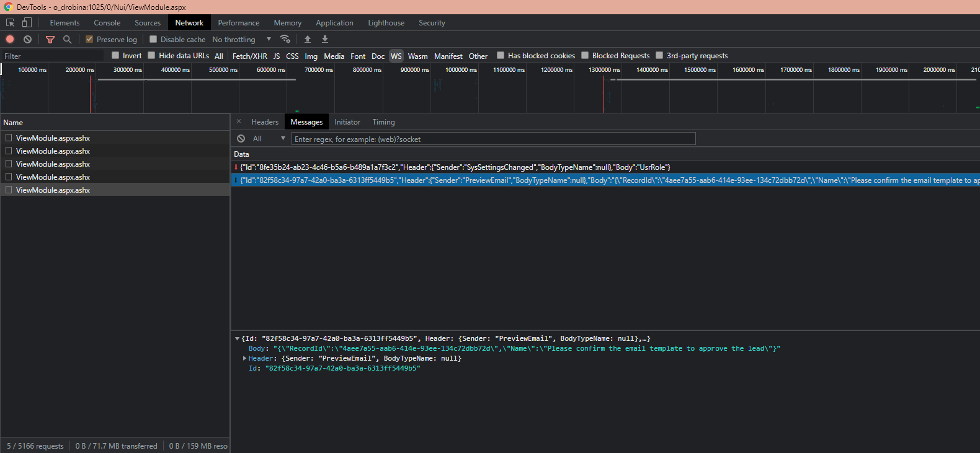Open the No throttling dropdown
The height and width of the screenshot is (453, 980).
[242, 40]
